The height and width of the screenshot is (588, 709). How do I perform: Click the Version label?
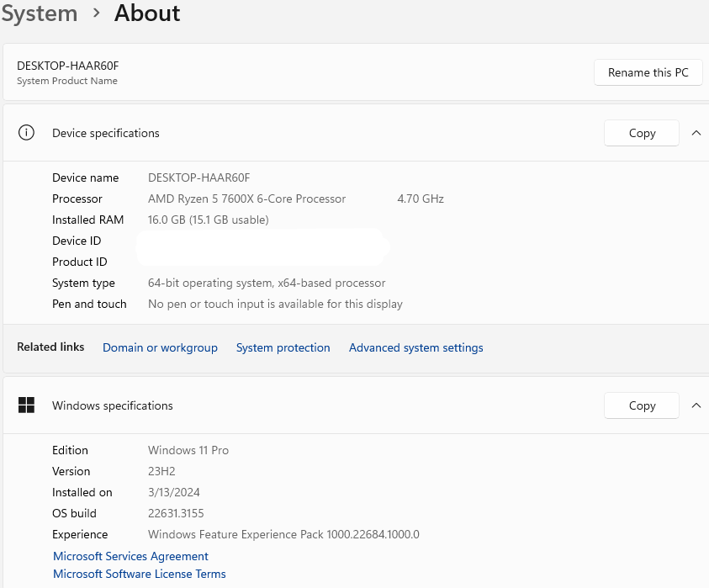click(71, 471)
